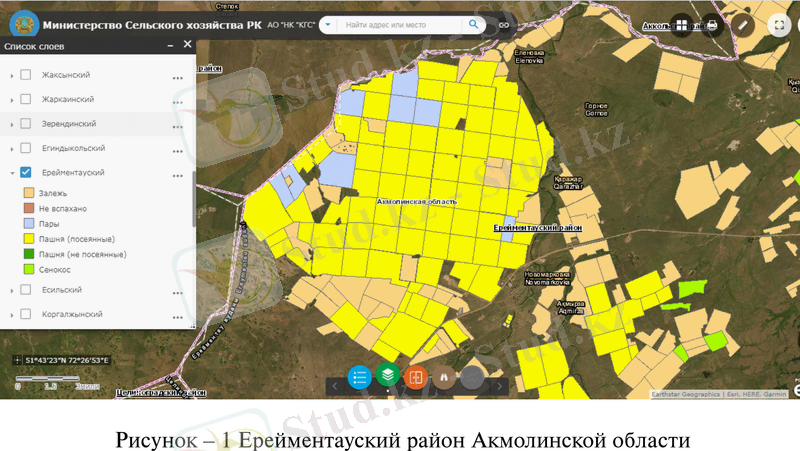
Task: Click the Сенокос legend color swatch
Action: [29, 269]
